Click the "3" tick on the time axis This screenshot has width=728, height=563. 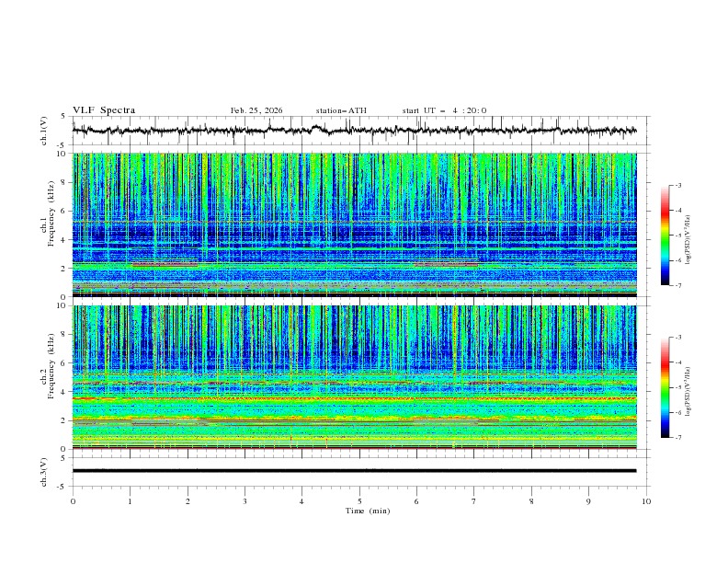pyautogui.click(x=245, y=501)
